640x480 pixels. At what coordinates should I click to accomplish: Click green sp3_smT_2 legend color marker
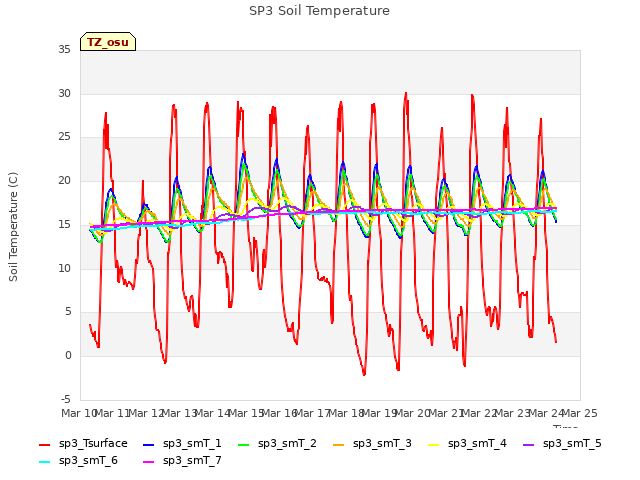[x=243, y=444]
